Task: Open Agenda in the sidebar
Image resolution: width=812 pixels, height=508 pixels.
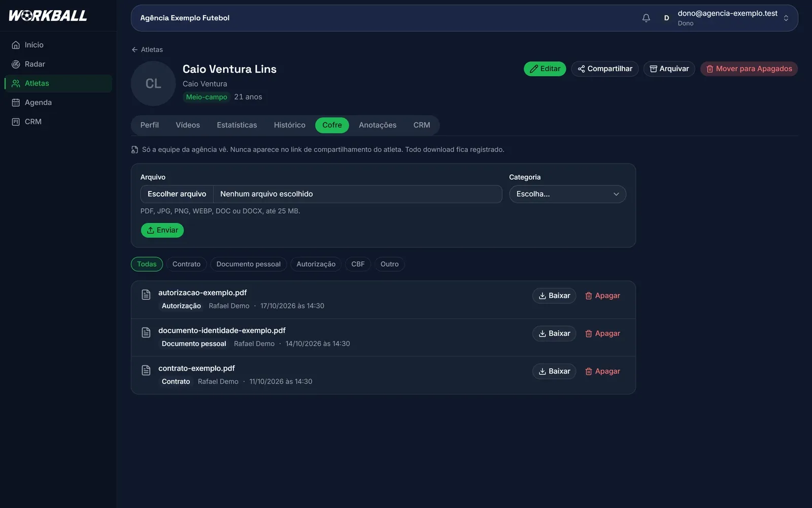Action: coord(58,103)
